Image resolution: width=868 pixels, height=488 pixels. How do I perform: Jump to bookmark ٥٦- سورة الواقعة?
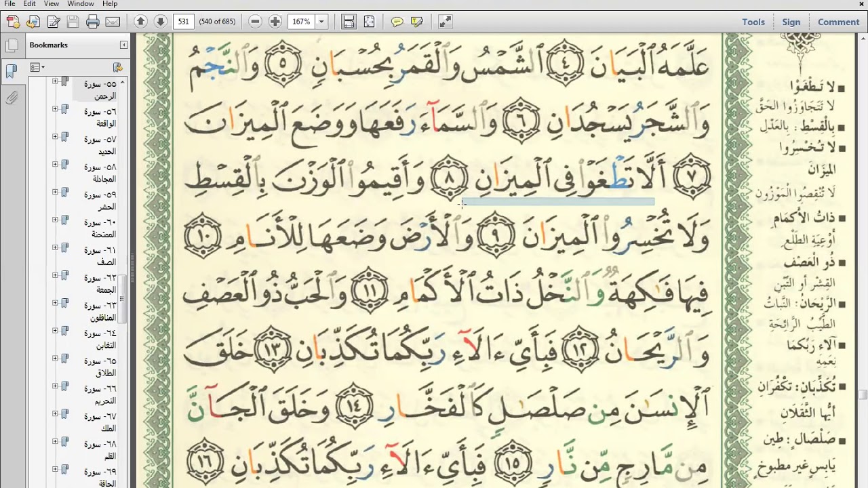[100, 117]
